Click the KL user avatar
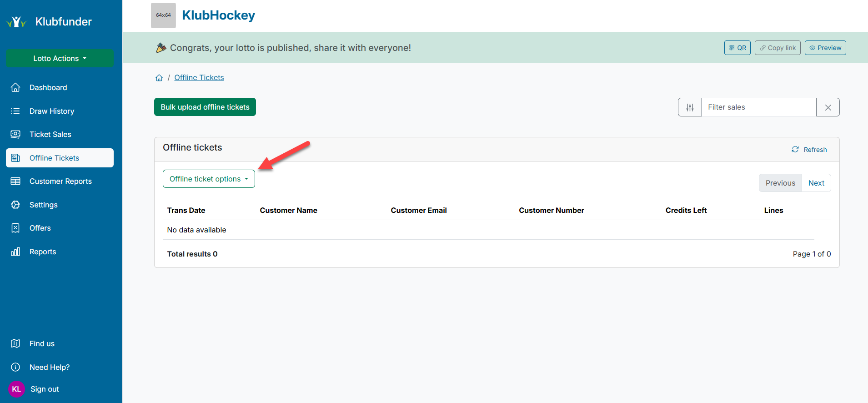Image resolution: width=868 pixels, height=403 pixels. click(16, 389)
